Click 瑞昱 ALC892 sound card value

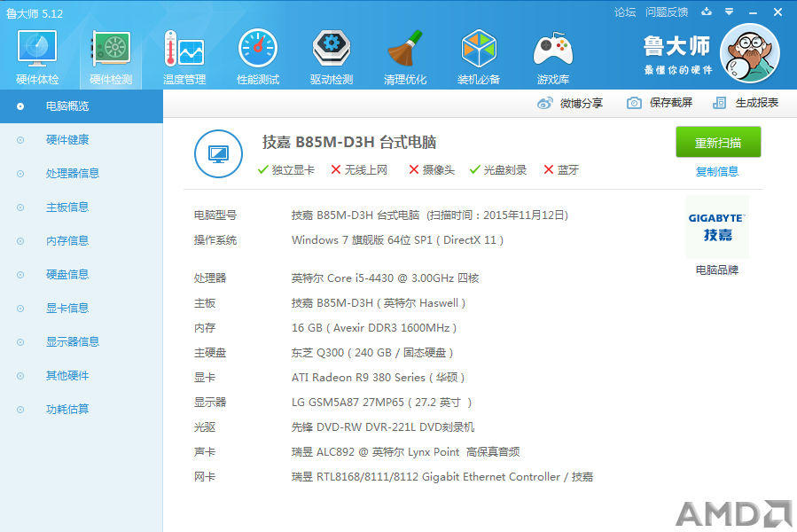[406, 451]
